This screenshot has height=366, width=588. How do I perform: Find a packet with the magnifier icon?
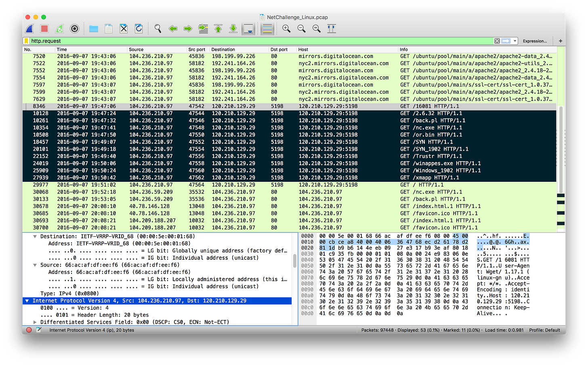158,29
